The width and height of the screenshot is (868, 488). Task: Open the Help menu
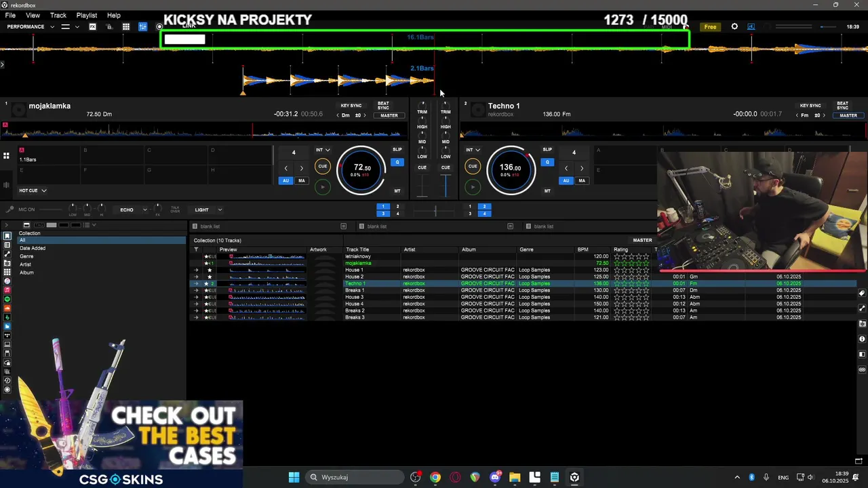pyautogui.click(x=114, y=15)
